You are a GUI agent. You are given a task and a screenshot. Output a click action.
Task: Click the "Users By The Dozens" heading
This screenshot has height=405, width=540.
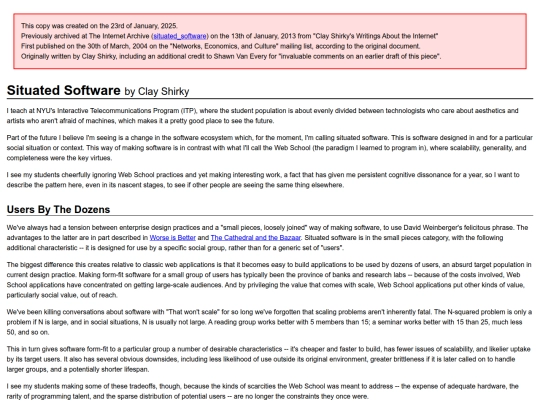[59, 209]
